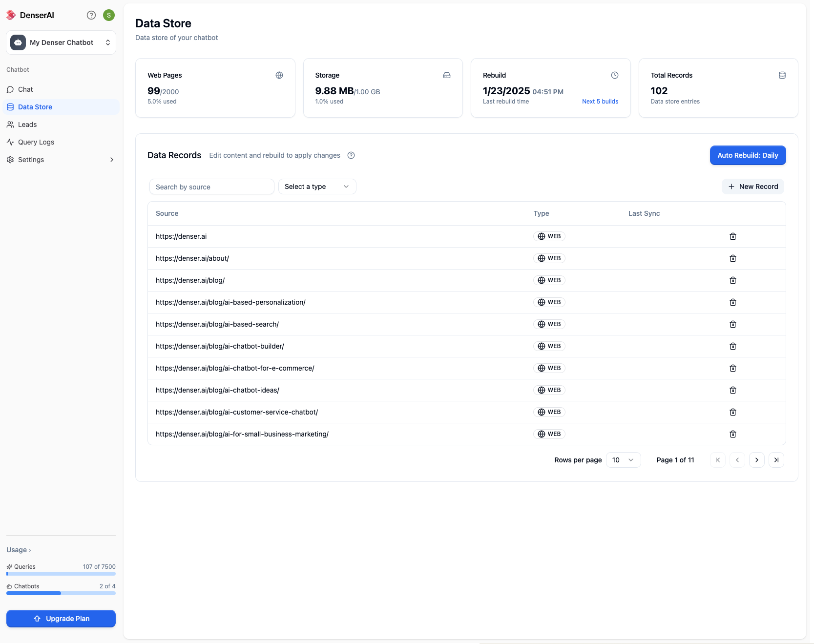The image size is (814, 644).
Task: Open the user avatar S menu
Action: [x=109, y=15]
